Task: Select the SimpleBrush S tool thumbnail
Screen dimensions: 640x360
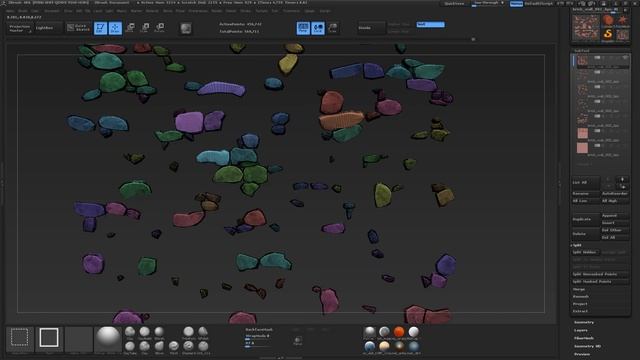Action: pyautogui.click(x=608, y=35)
